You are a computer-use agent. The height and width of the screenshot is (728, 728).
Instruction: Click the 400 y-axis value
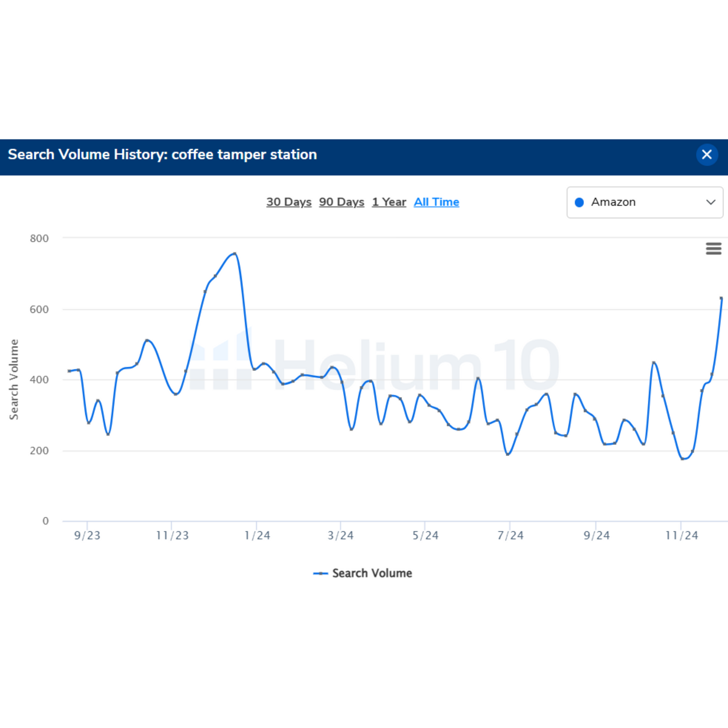(x=39, y=380)
